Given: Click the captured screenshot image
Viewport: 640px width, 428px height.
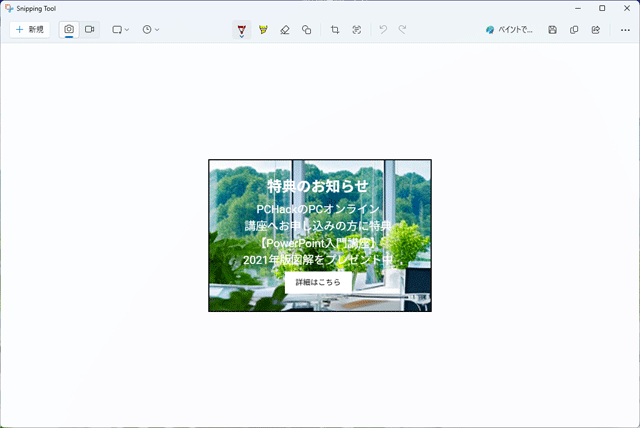Looking at the screenshot, I should click(320, 236).
